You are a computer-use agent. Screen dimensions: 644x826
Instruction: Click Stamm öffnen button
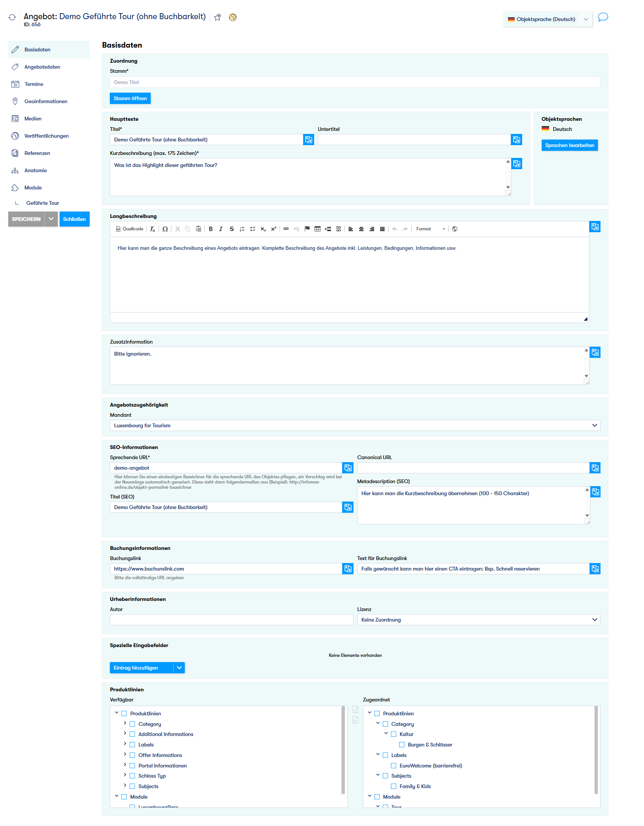130,98
